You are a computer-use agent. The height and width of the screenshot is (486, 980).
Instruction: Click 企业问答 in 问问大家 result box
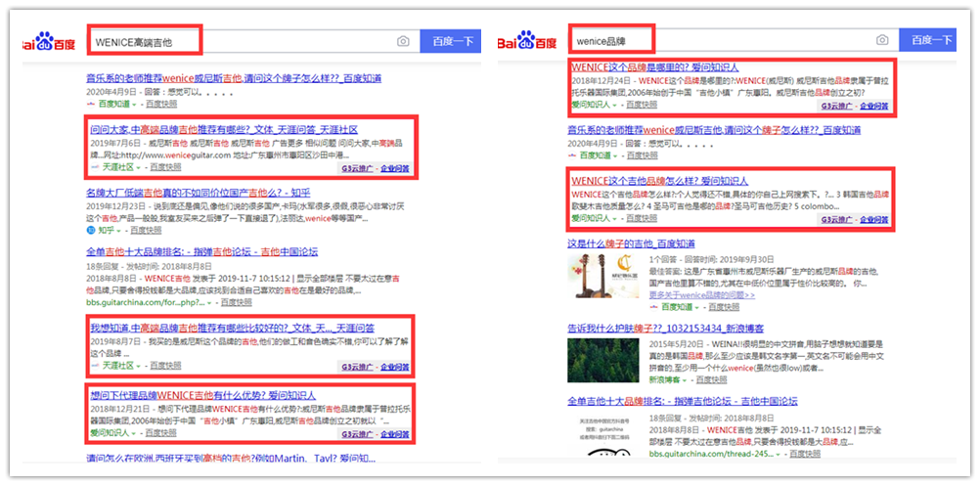[395, 168]
